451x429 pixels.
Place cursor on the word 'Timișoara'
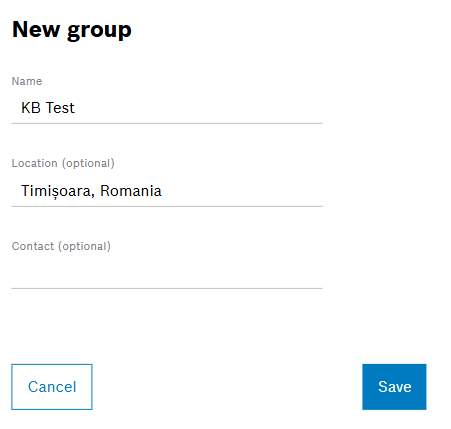(55, 192)
